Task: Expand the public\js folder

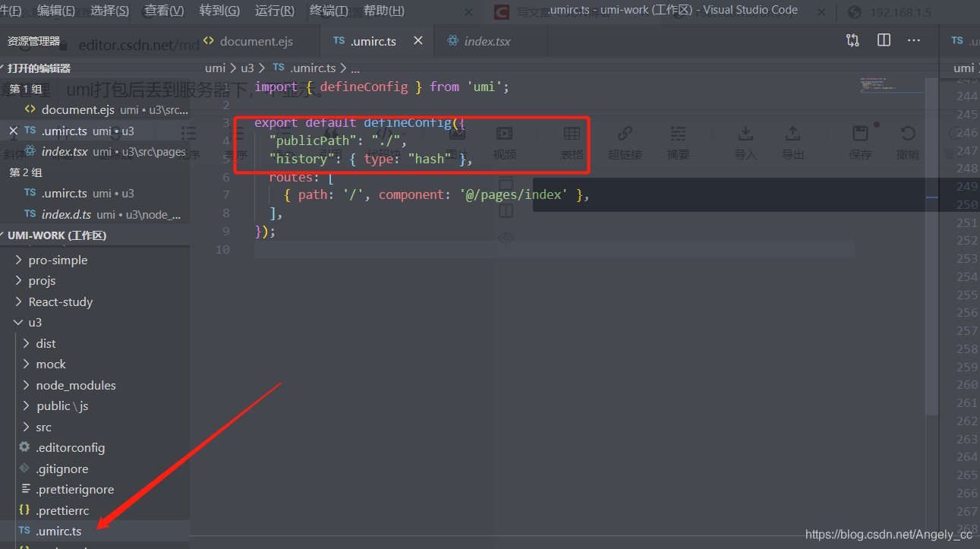Action: click(62, 405)
